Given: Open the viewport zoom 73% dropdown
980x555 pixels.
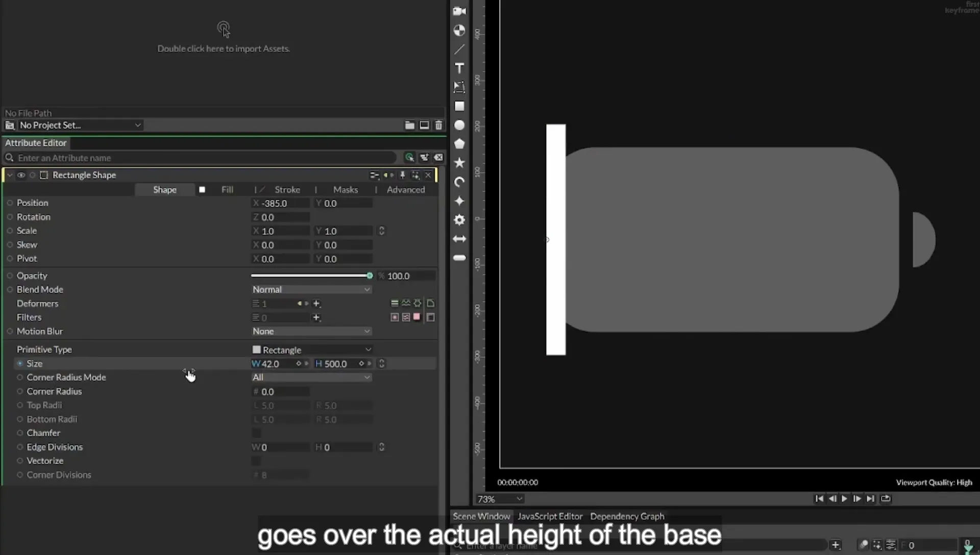Looking at the screenshot, I should [x=499, y=499].
